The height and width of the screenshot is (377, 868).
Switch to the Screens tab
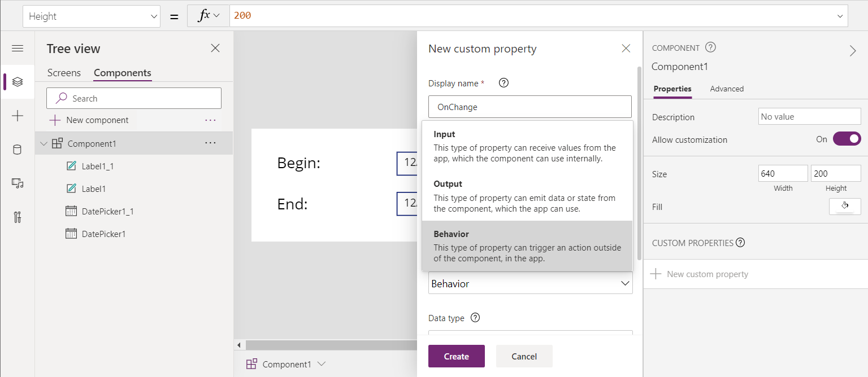(64, 73)
